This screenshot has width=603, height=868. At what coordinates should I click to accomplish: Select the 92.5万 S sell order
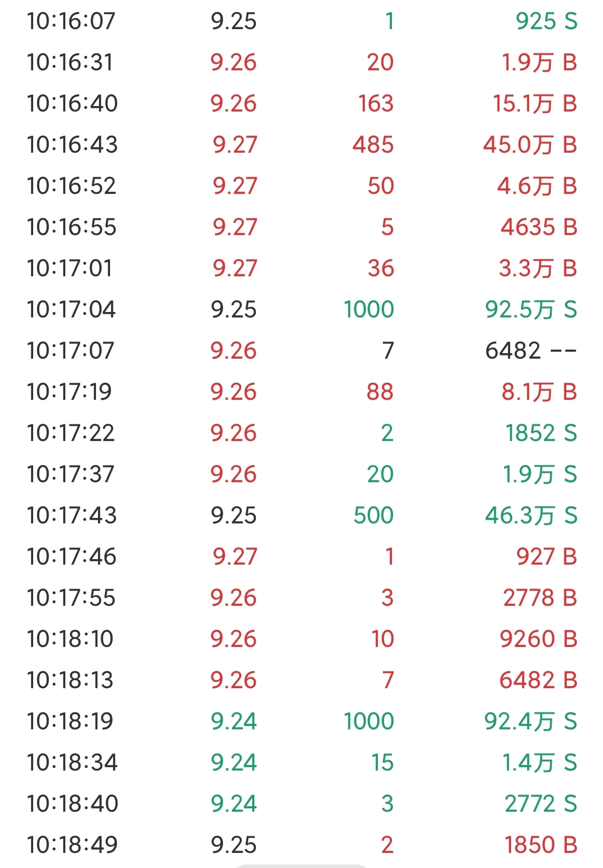pyautogui.click(x=531, y=309)
